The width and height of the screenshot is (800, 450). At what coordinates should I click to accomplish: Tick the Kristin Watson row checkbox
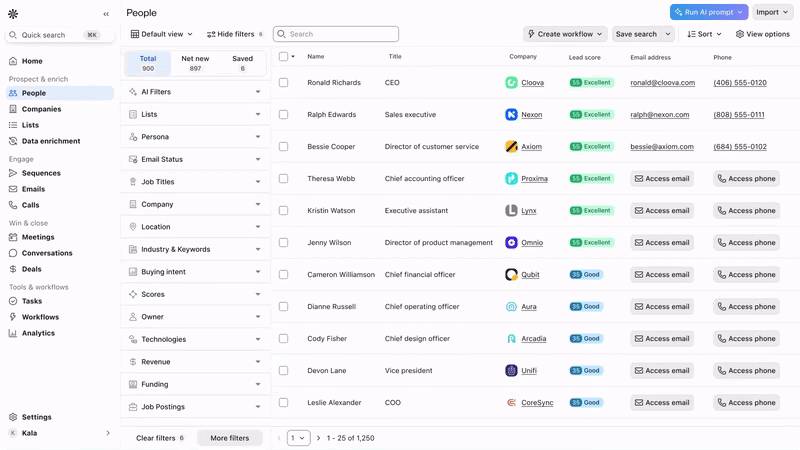284,211
